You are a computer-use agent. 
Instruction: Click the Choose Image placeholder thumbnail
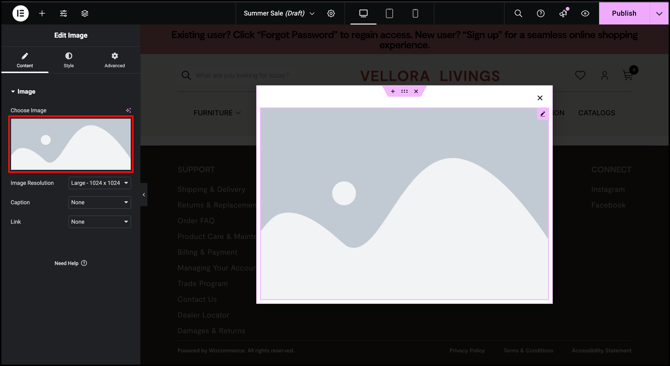pos(71,144)
